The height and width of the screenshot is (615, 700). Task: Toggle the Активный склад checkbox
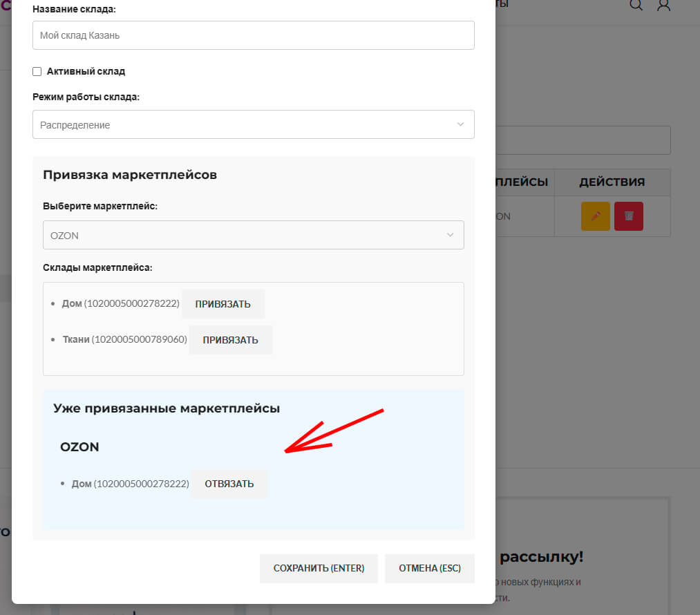click(37, 71)
